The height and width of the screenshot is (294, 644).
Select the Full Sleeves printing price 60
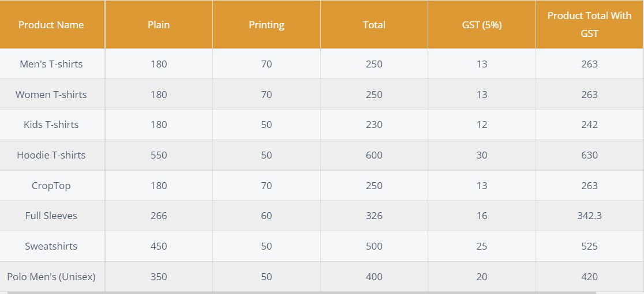pos(267,216)
